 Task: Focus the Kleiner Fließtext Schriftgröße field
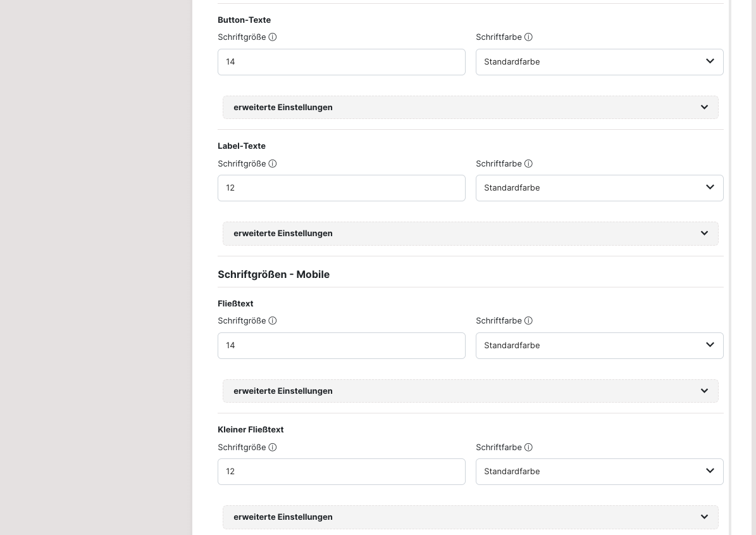pyautogui.click(x=341, y=472)
